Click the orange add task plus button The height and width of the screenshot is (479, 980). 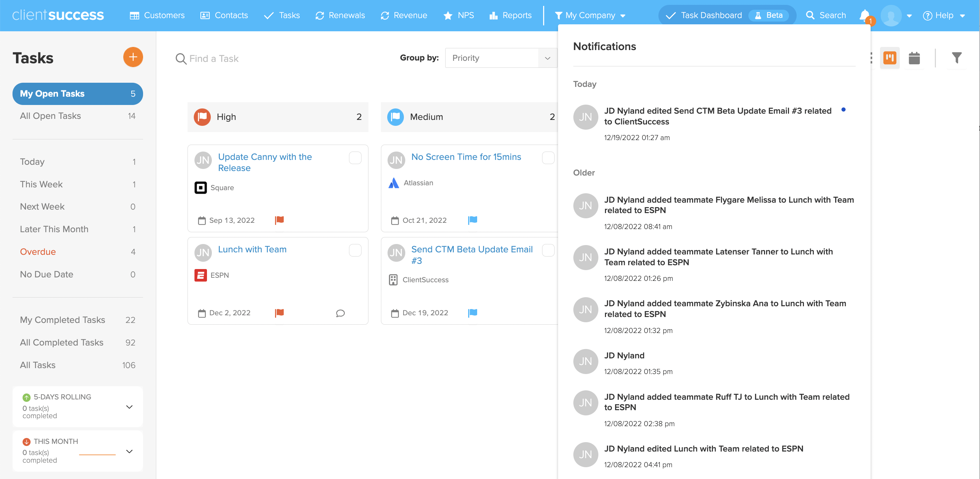point(133,57)
